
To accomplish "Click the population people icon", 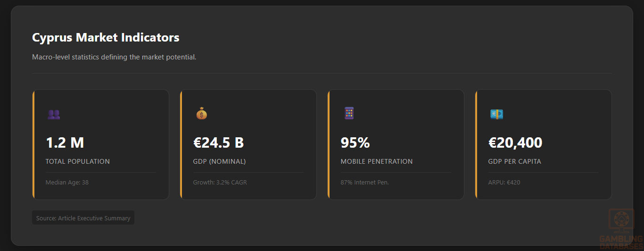I will point(54,114).
